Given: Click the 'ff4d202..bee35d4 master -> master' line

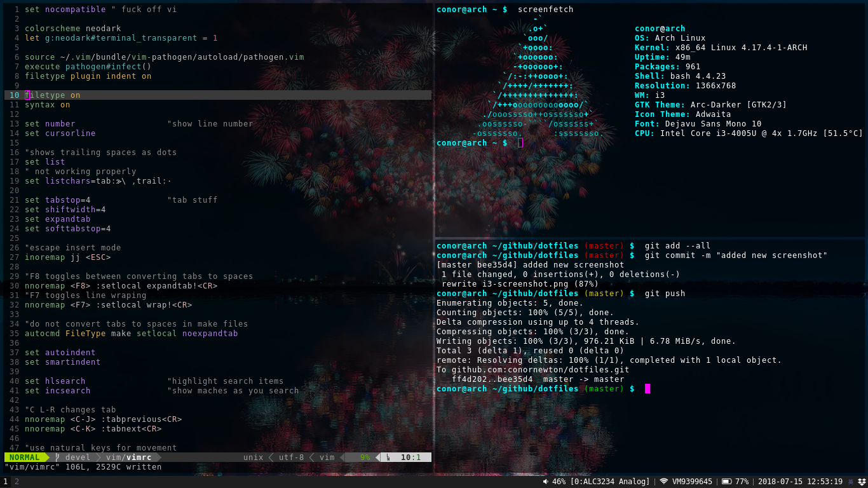Looking at the screenshot, I should coord(538,379).
